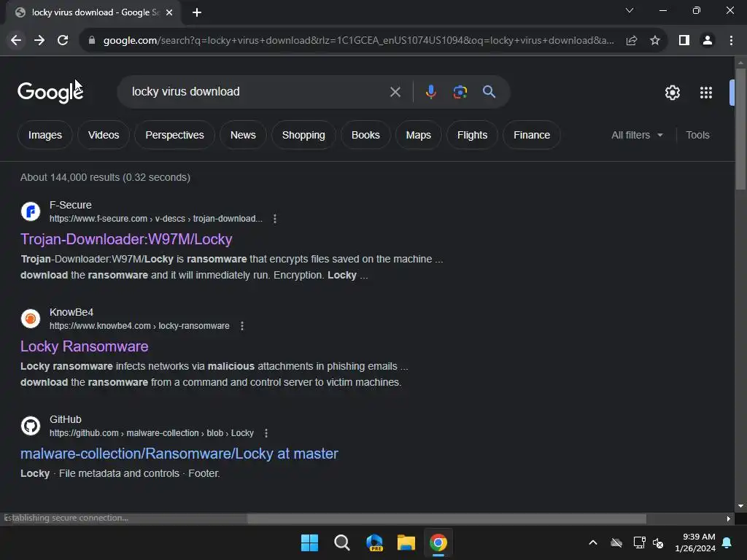Filter results by Videos
The image size is (747, 560).
(104, 135)
